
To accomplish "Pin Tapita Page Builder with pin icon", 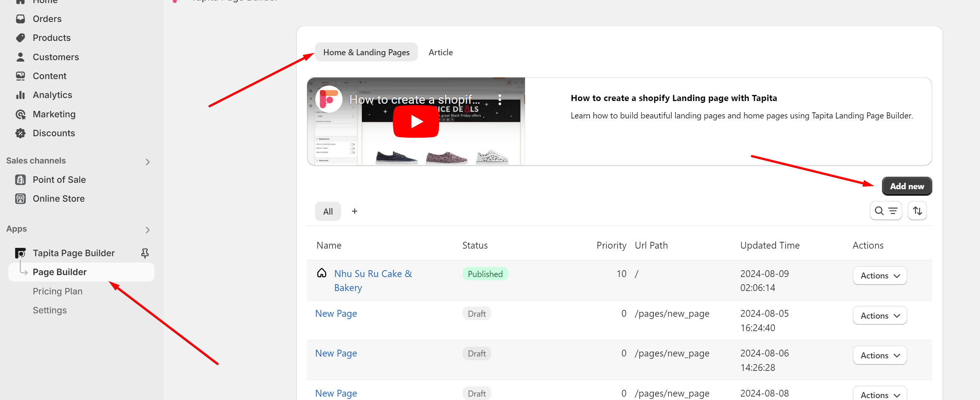I will point(145,253).
